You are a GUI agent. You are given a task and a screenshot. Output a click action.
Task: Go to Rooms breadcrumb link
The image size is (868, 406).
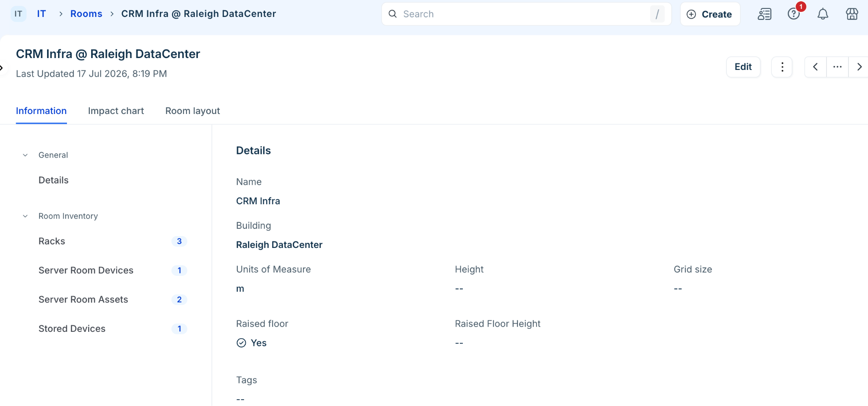[x=86, y=14]
